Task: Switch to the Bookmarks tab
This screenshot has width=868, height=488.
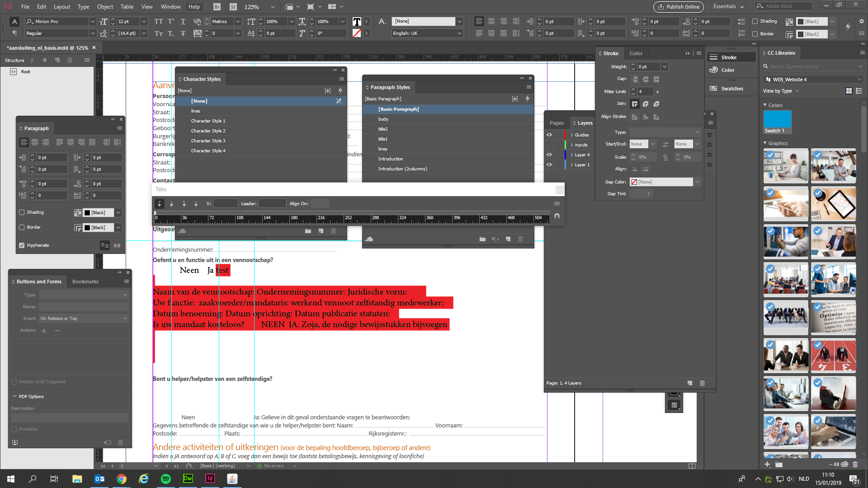Action: (85, 282)
